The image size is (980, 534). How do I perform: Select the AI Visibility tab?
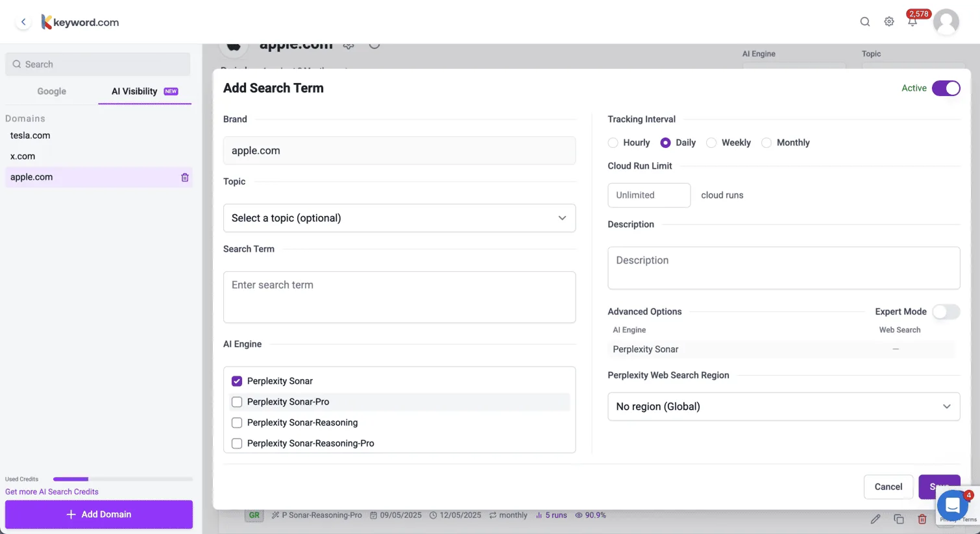134,91
